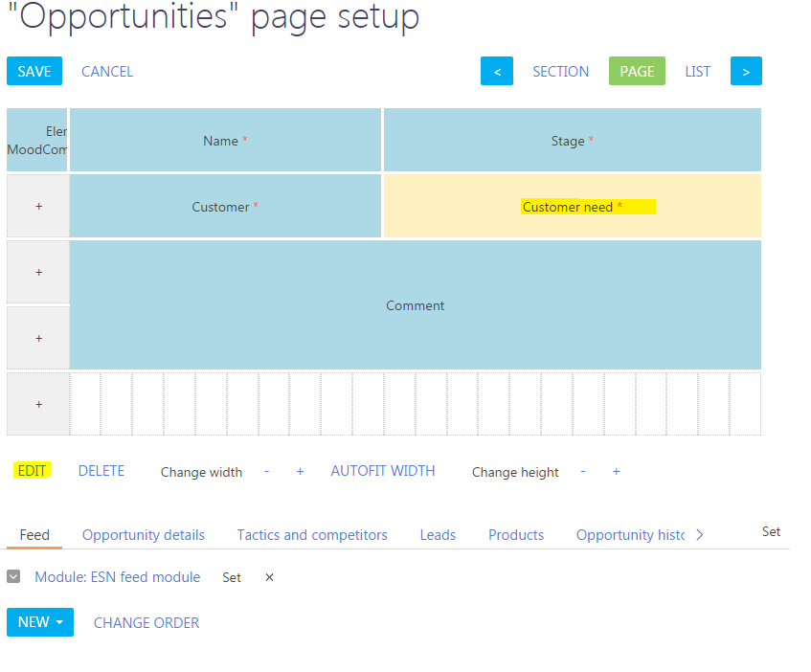Viewport: 811px width, 672px height.
Task: Go to previous page with left arrow button
Action: pos(496,71)
